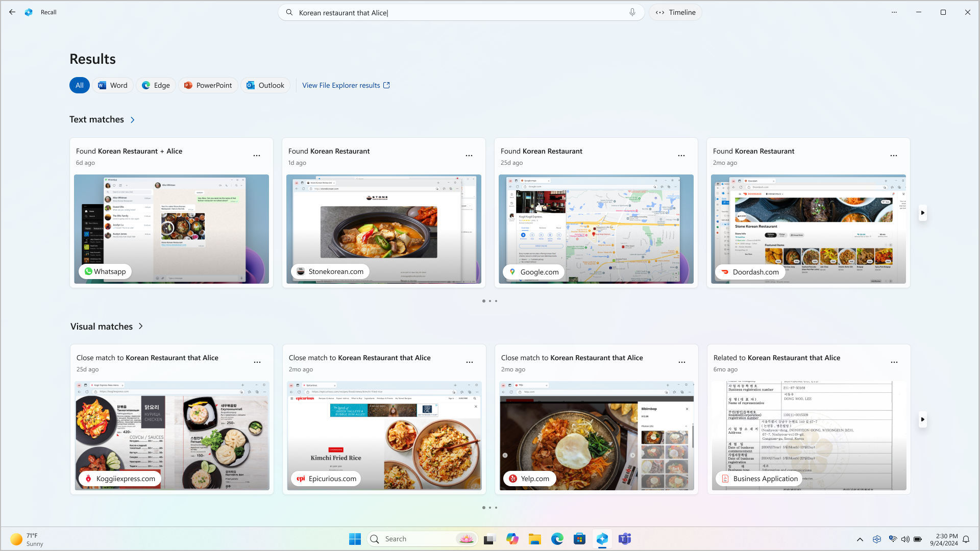Click three-dot menu on Stonekorean result
This screenshot has height=551, width=980.
tap(469, 156)
